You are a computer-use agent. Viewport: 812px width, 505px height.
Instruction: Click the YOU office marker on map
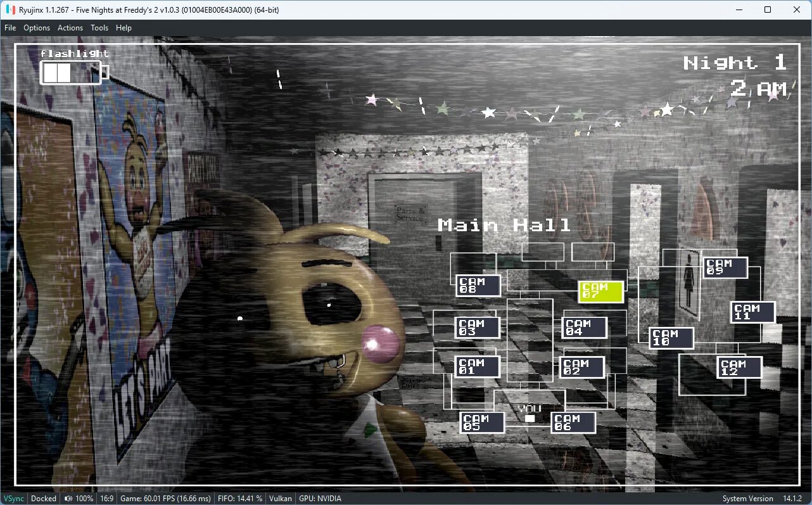click(530, 414)
